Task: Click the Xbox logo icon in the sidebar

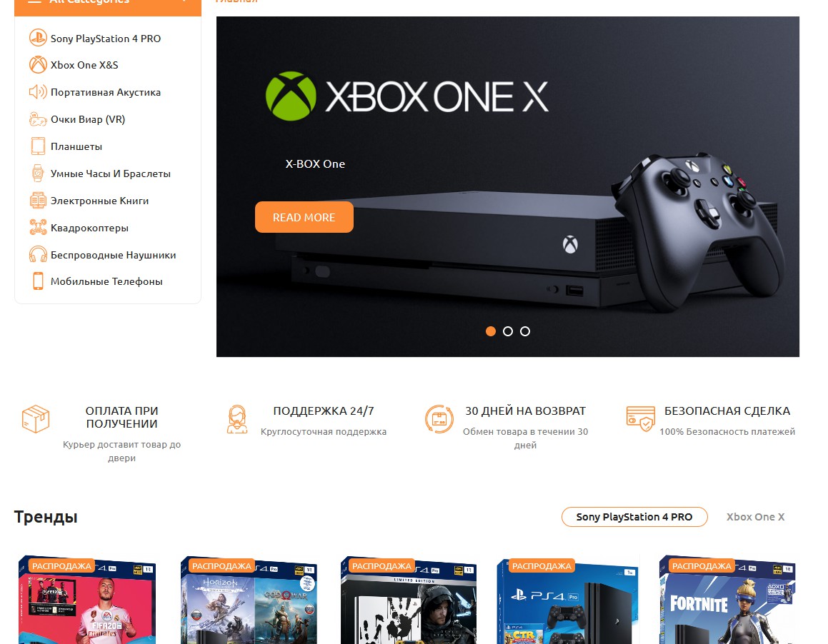Action: tap(38, 65)
